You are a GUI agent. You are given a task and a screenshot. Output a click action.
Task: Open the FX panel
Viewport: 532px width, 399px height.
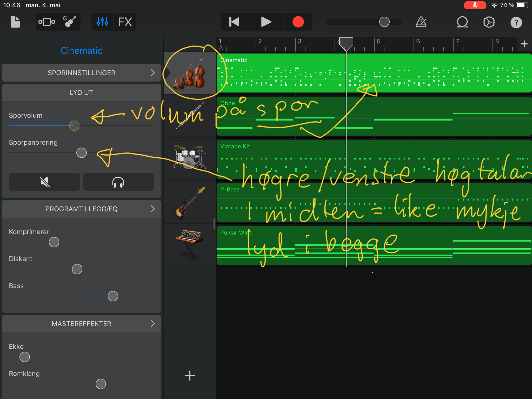[x=125, y=22]
